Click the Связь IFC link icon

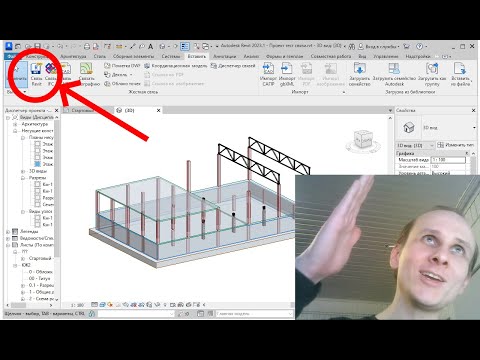(51, 69)
